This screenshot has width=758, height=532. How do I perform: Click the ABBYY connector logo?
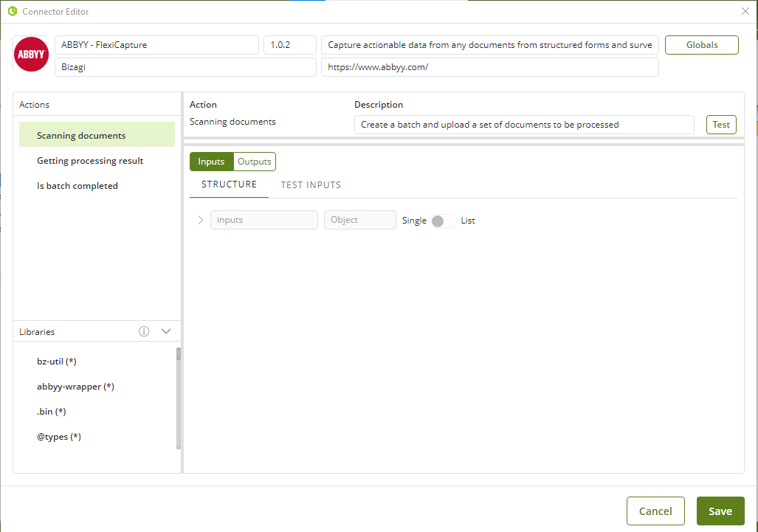[32, 54]
